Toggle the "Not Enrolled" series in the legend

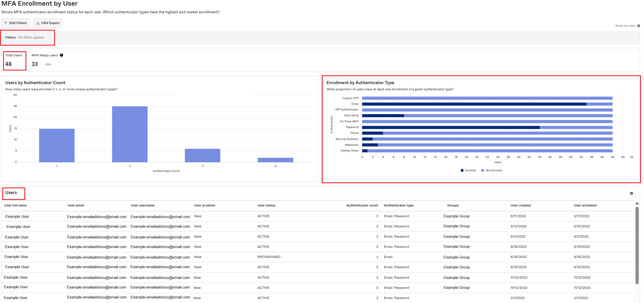493,170
